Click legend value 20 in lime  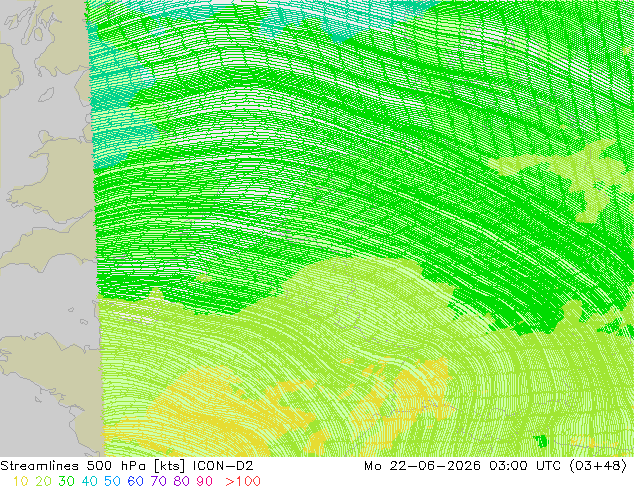(43, 481)
